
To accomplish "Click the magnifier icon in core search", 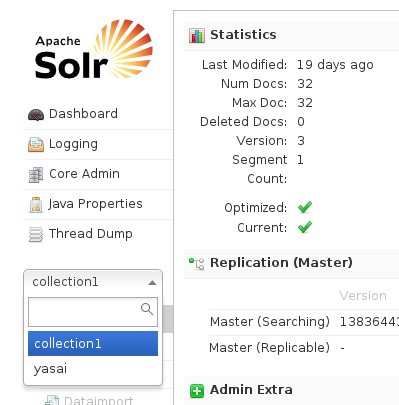I will pyautogui.click(x=147, y=309).
